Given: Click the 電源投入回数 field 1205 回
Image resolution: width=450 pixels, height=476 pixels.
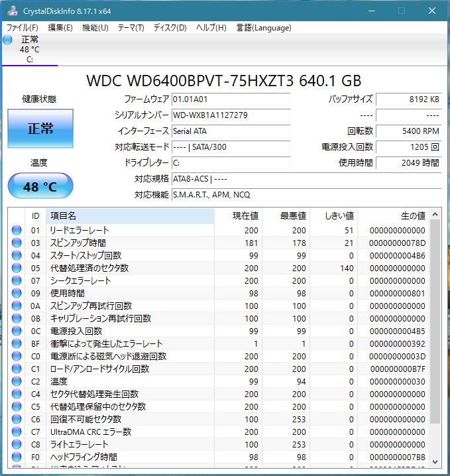Looking at the screenshot, I should [x=408, y=147].
